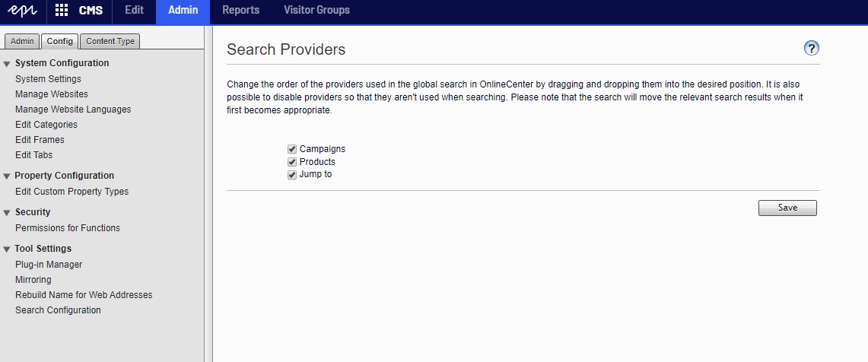The height and width of the screenshot is (362, 868).
Task: Open the Visitor Groups menu
Action: 316,11
